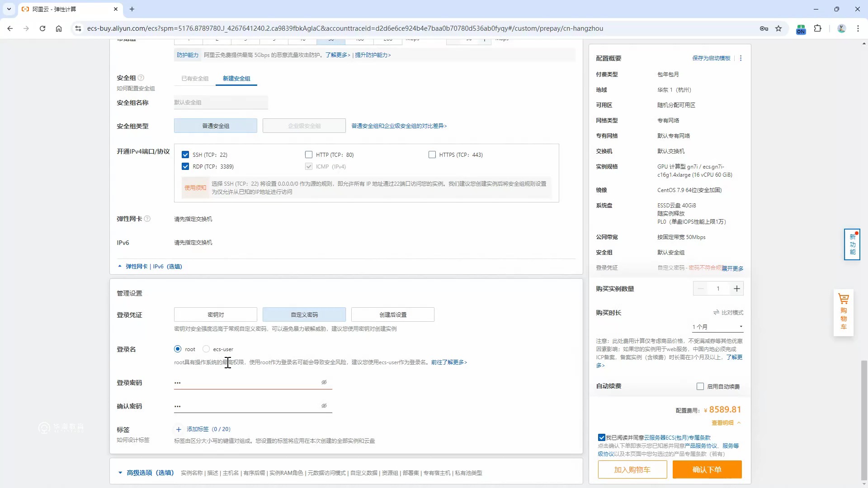This screenshot has height=488, width=868.
Task: Click the 加入购物车 button
Action: (x=632, y=469)
